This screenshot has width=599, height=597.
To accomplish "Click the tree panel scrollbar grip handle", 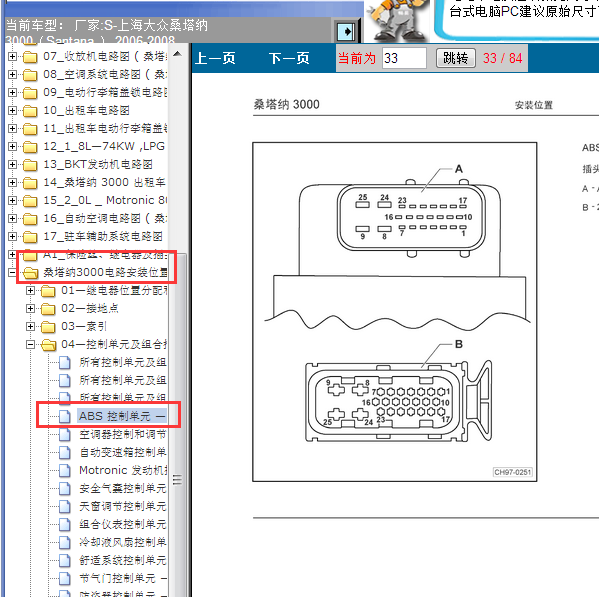I will point(177,479).
